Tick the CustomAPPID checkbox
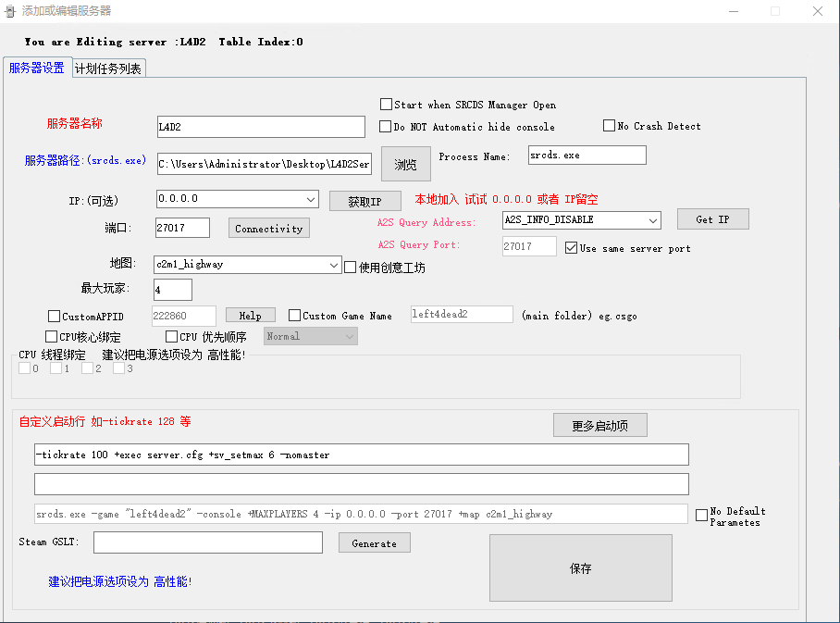Image resolution: width=840 pixels, height=623 pixels. pyautogui.click(x=54, y=316)
